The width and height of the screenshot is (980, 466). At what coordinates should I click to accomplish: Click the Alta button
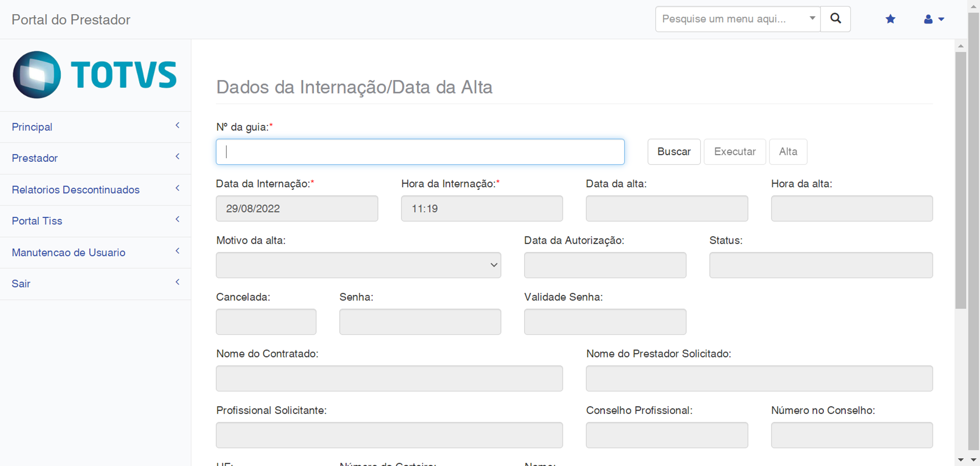pos(788,152)
